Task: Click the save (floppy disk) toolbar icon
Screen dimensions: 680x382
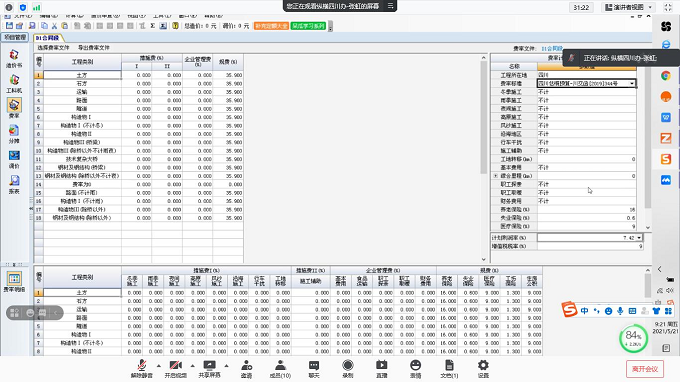Action: pos(9,26)
